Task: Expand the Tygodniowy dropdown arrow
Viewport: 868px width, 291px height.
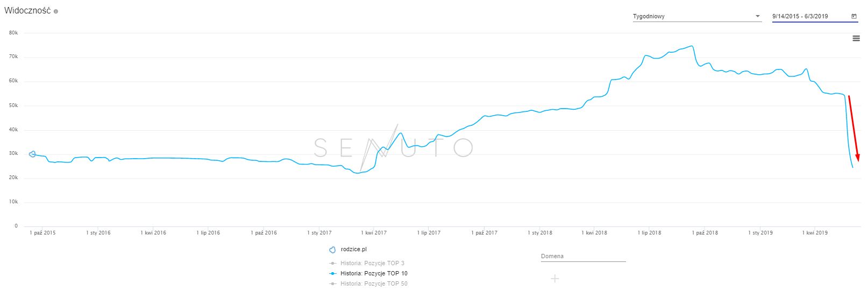Action: (x=758, y=16)
